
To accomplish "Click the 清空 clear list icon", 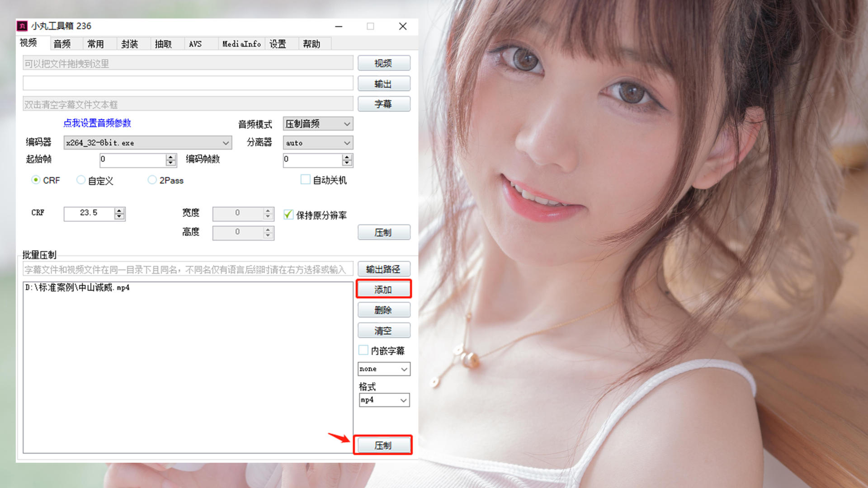I will click(383, 330).
